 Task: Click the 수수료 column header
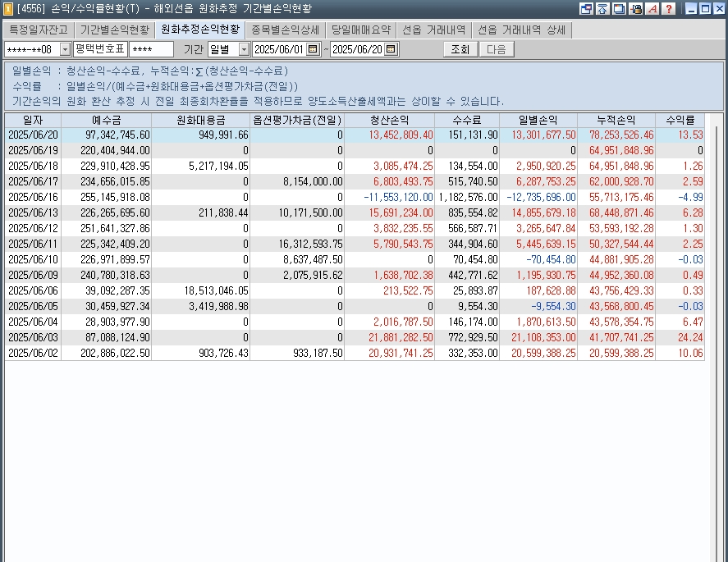(x=467, y=121)
